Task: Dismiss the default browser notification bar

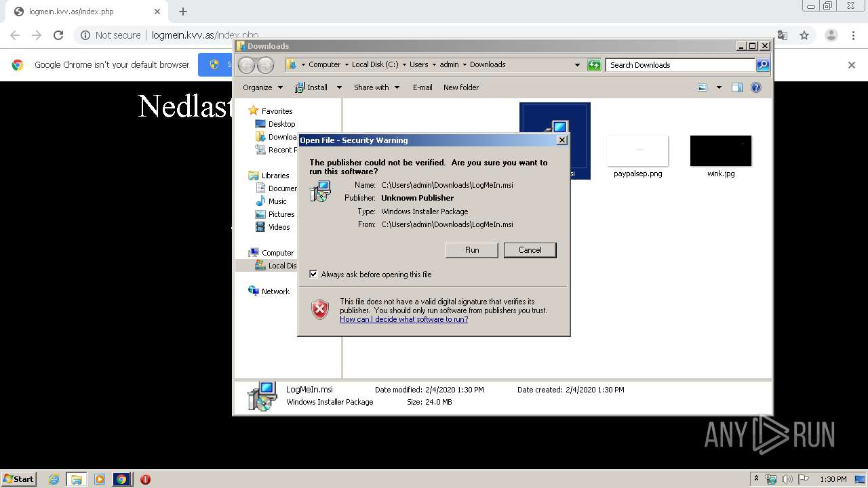Action: pos(852,65)
